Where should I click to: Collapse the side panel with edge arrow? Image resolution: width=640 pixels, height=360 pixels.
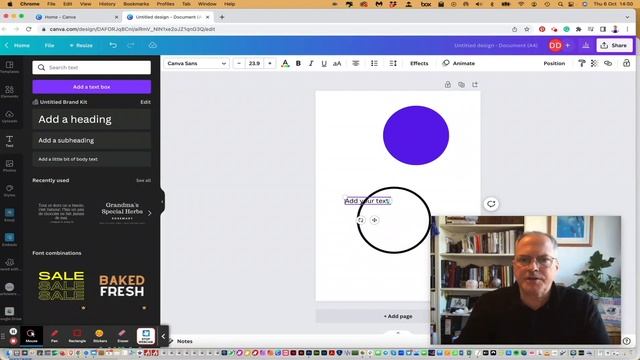[x=162, y=201]
